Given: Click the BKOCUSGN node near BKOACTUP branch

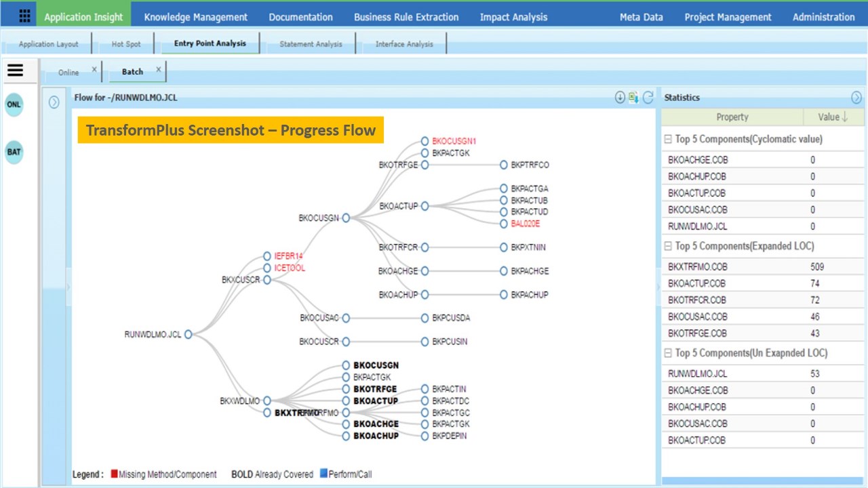Looking at the screenshot, I should [x=346, y=218].
